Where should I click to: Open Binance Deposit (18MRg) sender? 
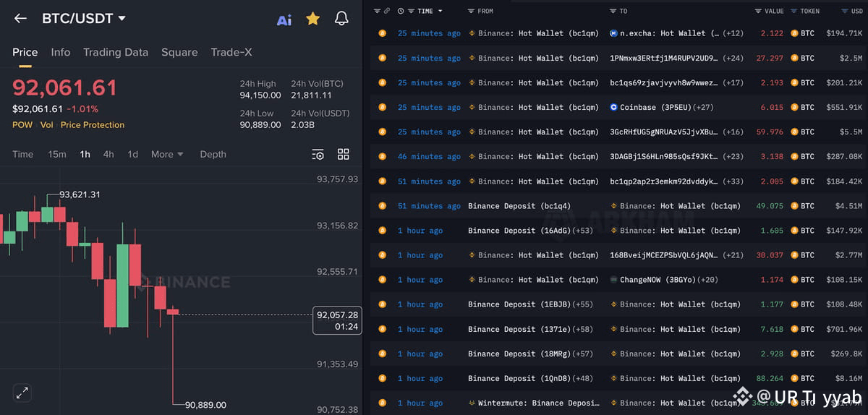(519, 353)
